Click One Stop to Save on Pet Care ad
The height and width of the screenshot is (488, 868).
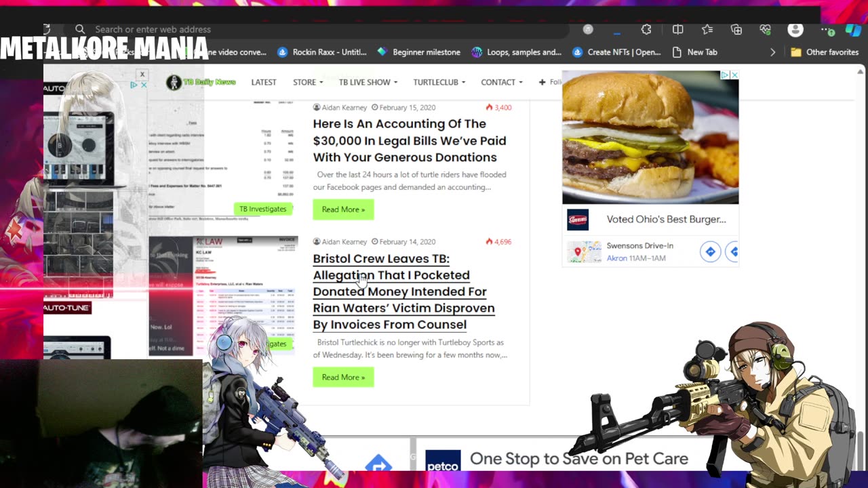(x=579, y=459)
